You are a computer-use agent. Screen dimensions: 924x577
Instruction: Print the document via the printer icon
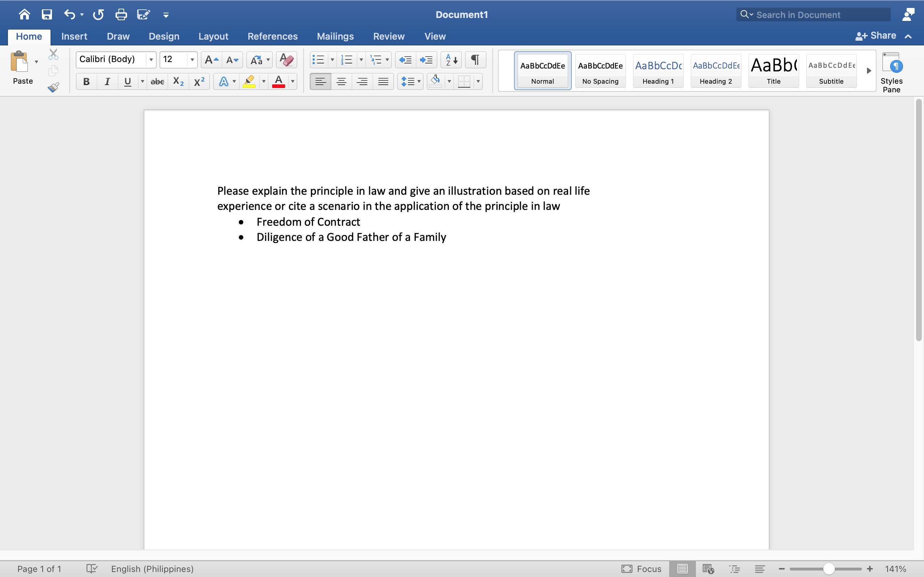(x=121, y=14)
